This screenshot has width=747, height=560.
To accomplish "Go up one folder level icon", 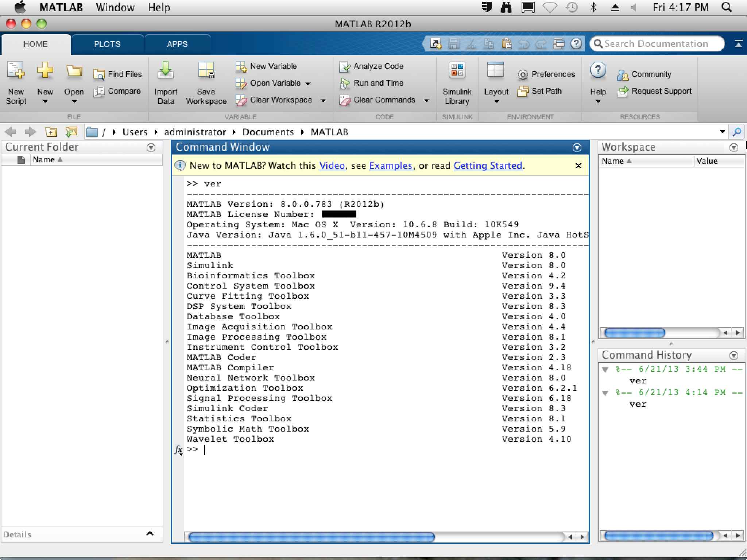I will tap(51, 132).
